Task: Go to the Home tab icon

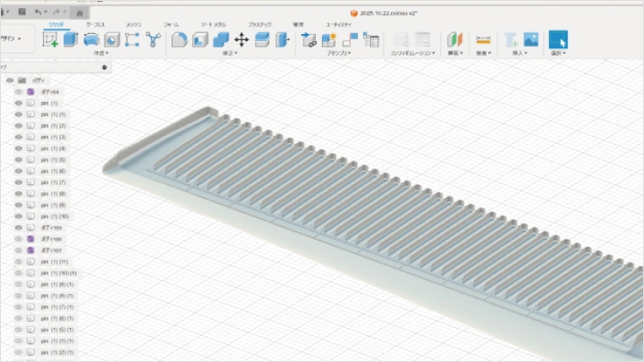Action: click(80, 13)
